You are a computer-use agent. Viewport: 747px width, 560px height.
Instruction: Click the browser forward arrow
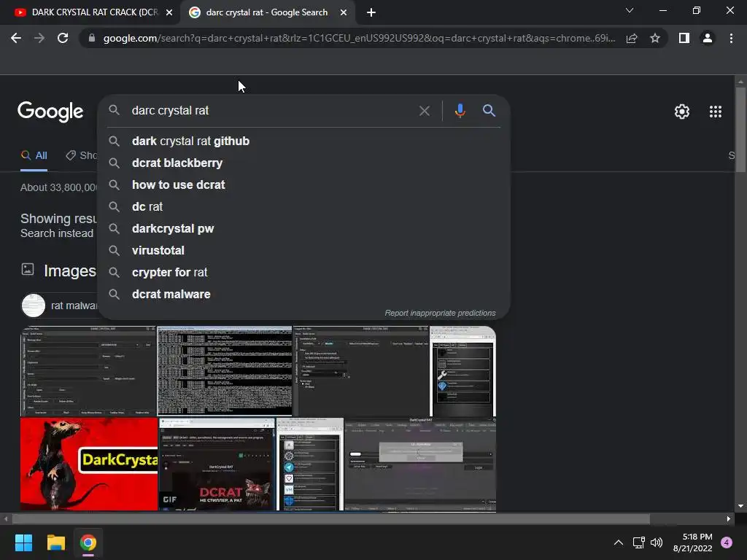click(39, 38)
